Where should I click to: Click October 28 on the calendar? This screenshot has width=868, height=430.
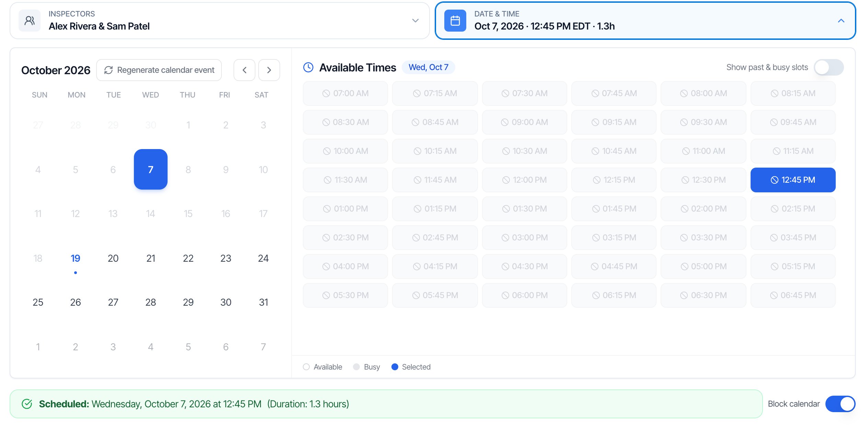151,302
